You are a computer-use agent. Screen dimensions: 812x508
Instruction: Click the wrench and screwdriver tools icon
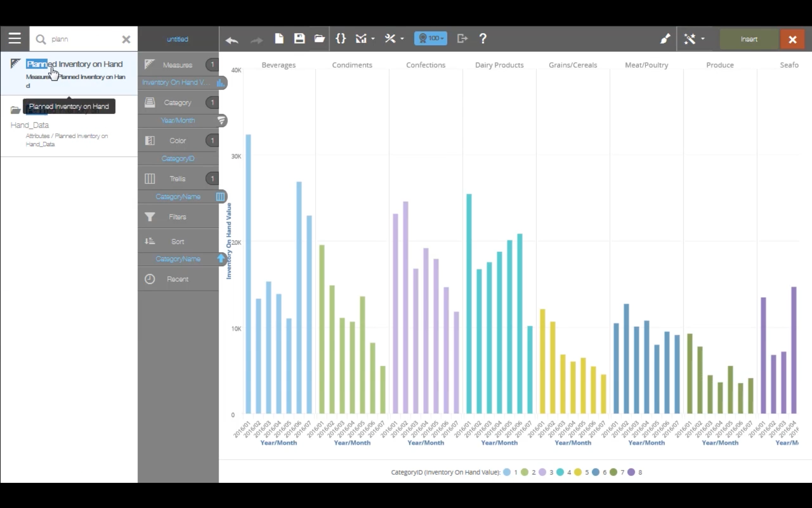coord(390,38)
